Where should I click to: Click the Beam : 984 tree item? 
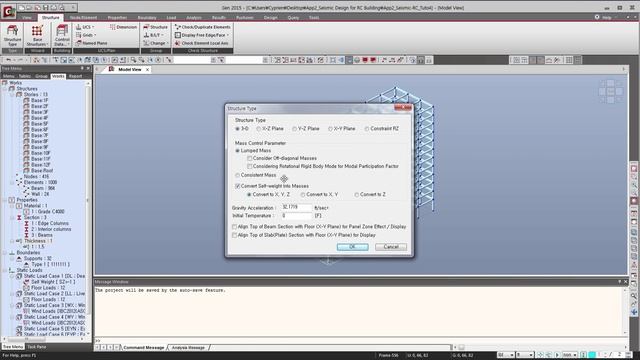[x=43, y=189]
